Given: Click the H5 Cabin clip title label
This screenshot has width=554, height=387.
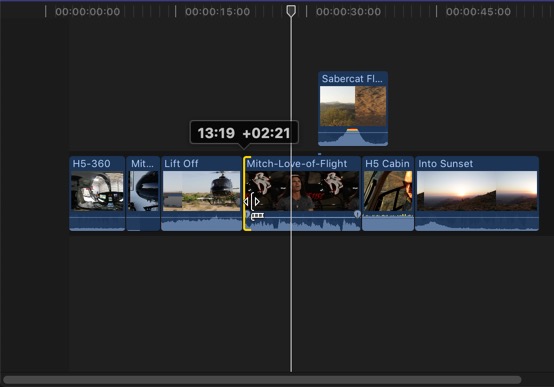Looking at the screenshot, I should [387, 164].
